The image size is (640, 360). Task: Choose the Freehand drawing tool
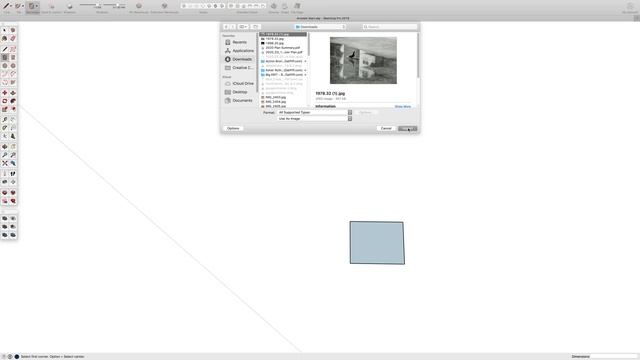[13, 49]
